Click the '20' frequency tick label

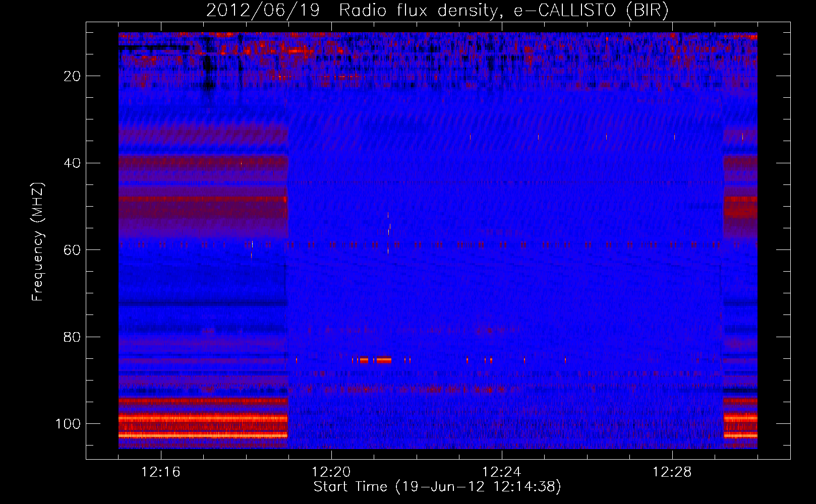tap(73, 76)
